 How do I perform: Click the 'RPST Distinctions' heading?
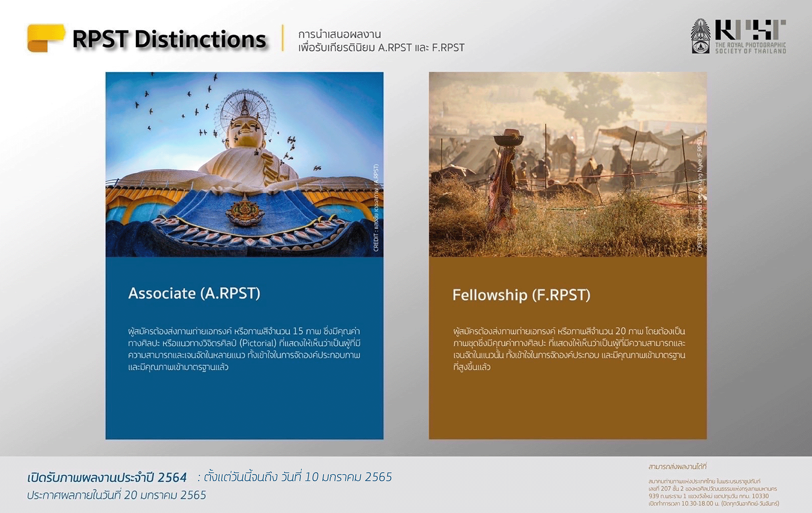169,39
